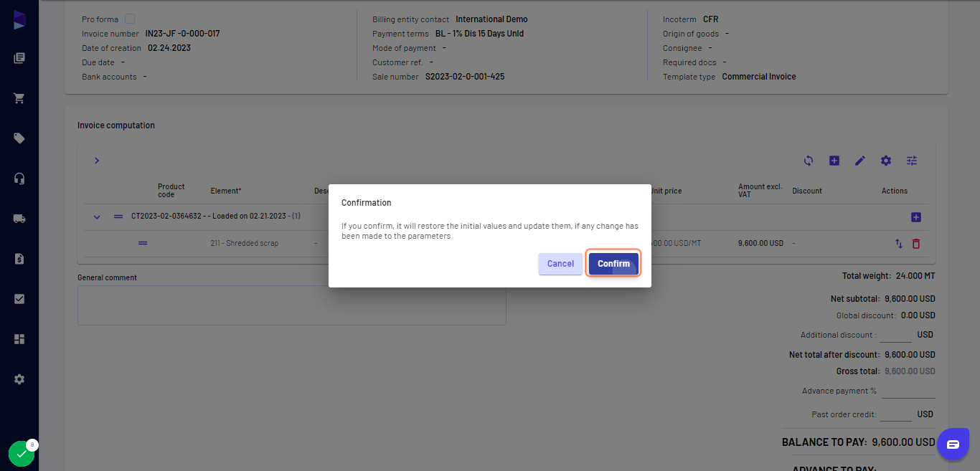
Task: Click the Unit price column header
Action: pos(666,191)
